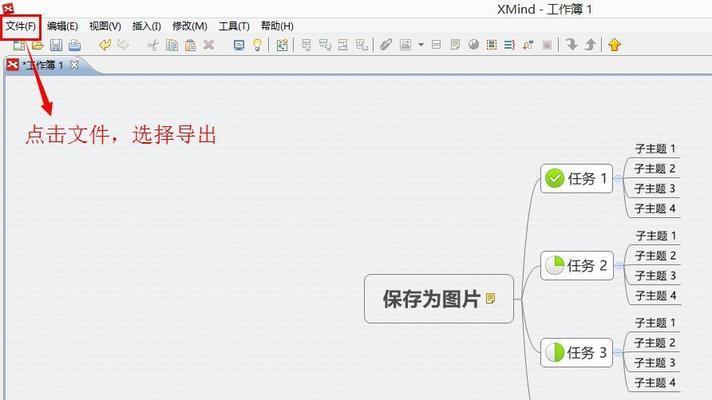The image size is (712, 400).
Task: Select the 任务 2 topic
Action: pos(577,265)
